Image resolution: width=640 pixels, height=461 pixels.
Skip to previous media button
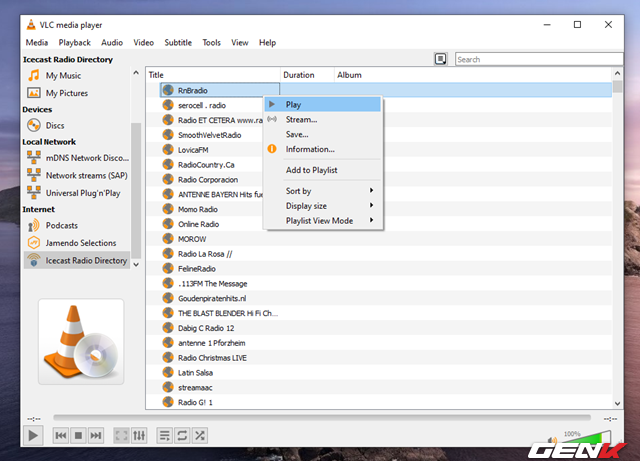[60, 436]
